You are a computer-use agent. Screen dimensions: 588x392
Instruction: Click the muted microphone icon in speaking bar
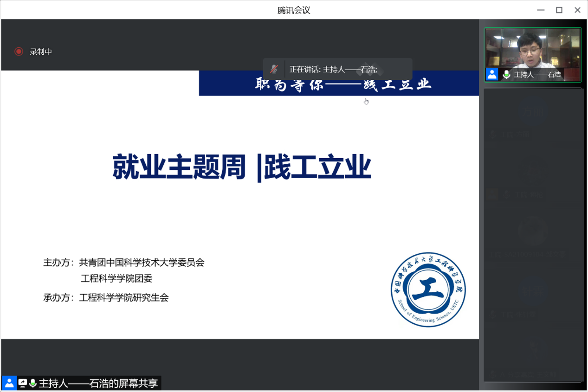point(274,69)
